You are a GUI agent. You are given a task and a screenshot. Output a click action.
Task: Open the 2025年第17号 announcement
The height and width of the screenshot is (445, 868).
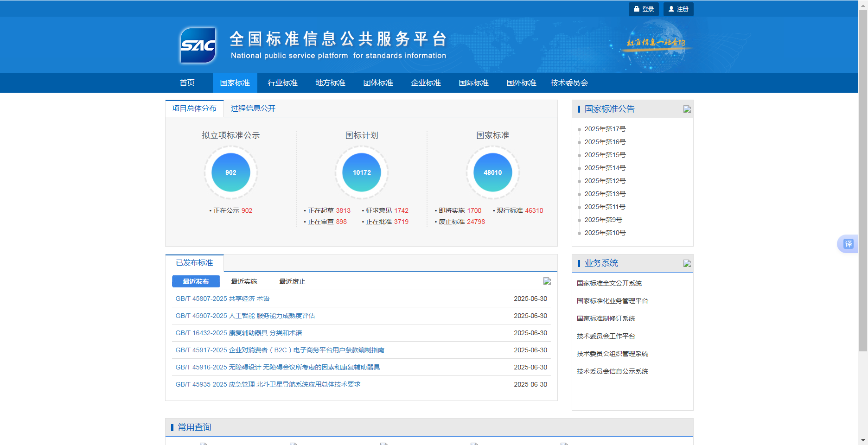point(605,129)
